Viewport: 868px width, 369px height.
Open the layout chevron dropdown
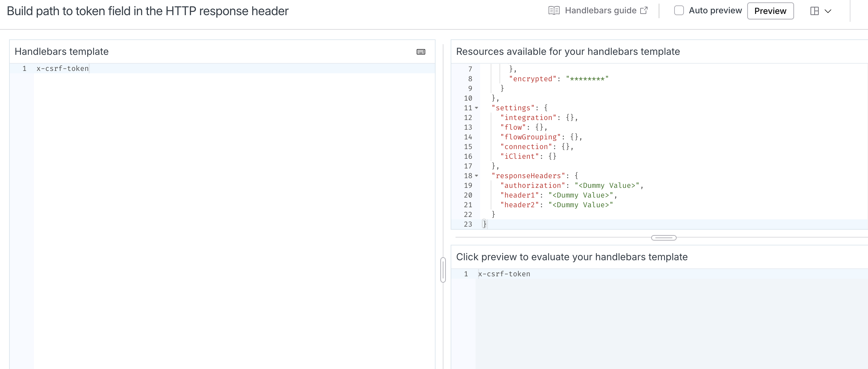pos(828,11)
